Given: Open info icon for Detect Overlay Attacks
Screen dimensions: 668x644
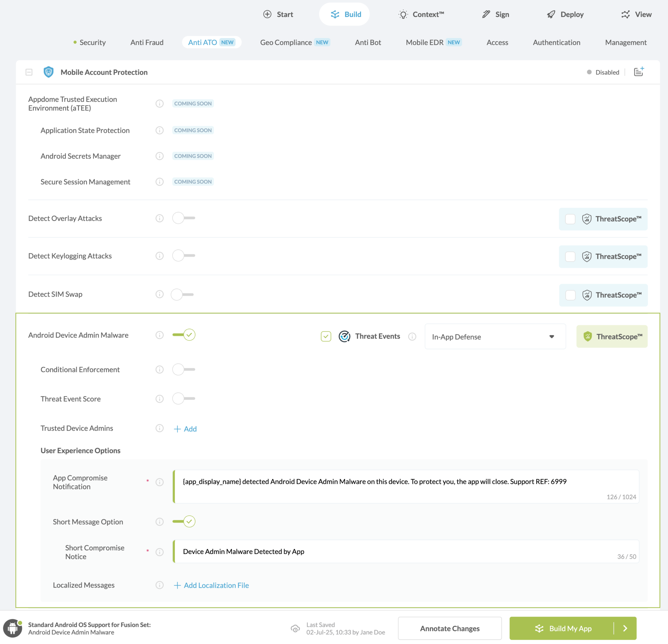Looking at the screenshot, I should [159, 218].
